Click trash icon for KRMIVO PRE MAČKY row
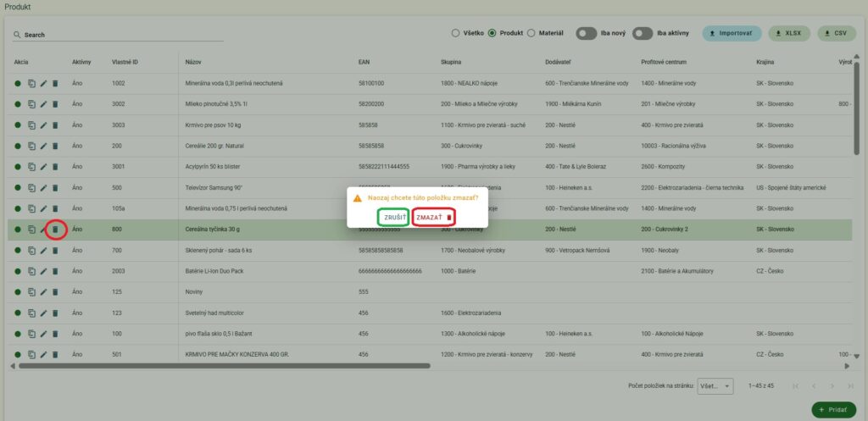This screenshot has width=868, height=421. (55, 354)
